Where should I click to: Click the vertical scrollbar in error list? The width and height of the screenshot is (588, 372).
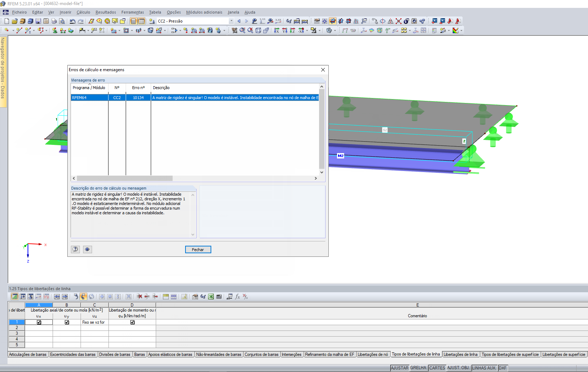click(322, 129)
